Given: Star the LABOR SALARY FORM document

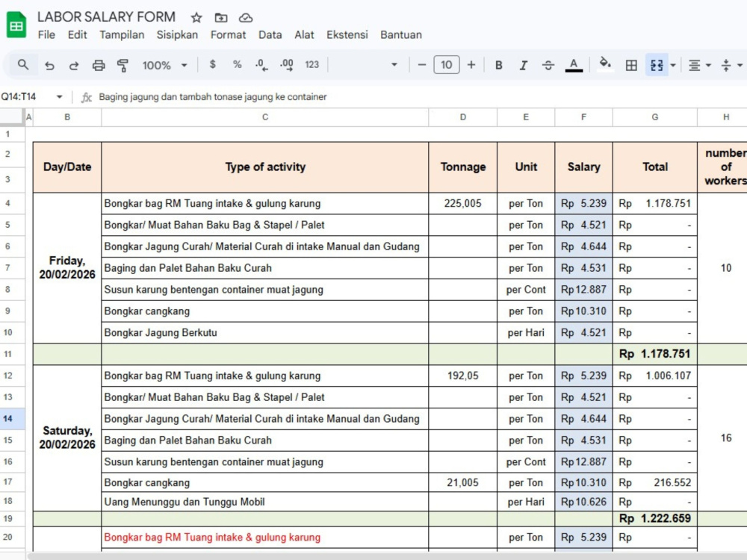Looking at the screenshot, I should 196,18.
